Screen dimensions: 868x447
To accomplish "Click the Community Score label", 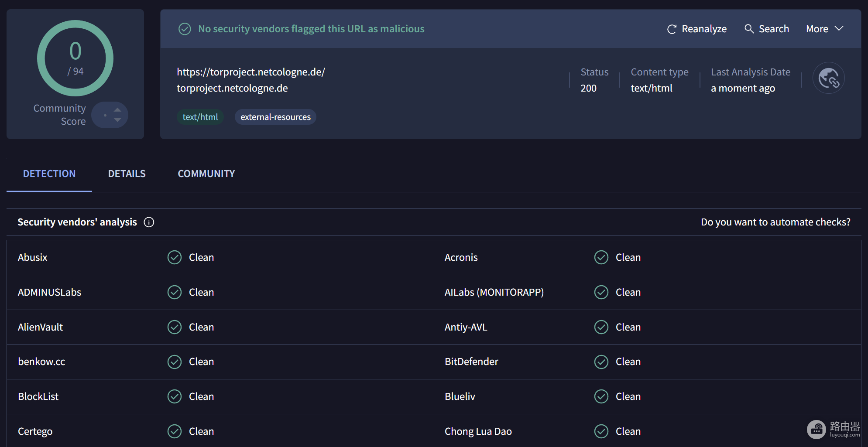I will 60,115.
